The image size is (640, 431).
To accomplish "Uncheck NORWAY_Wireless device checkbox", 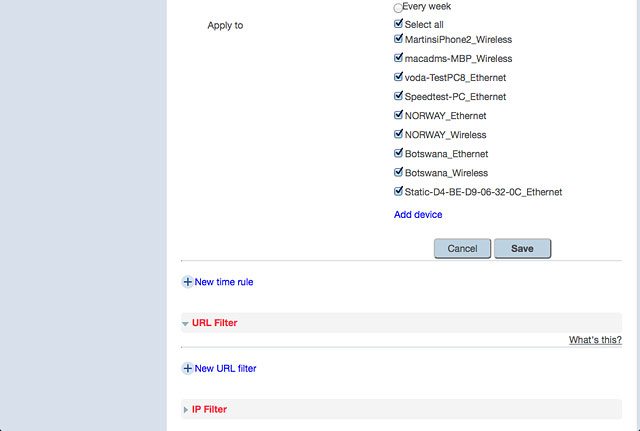I will 398,134.
